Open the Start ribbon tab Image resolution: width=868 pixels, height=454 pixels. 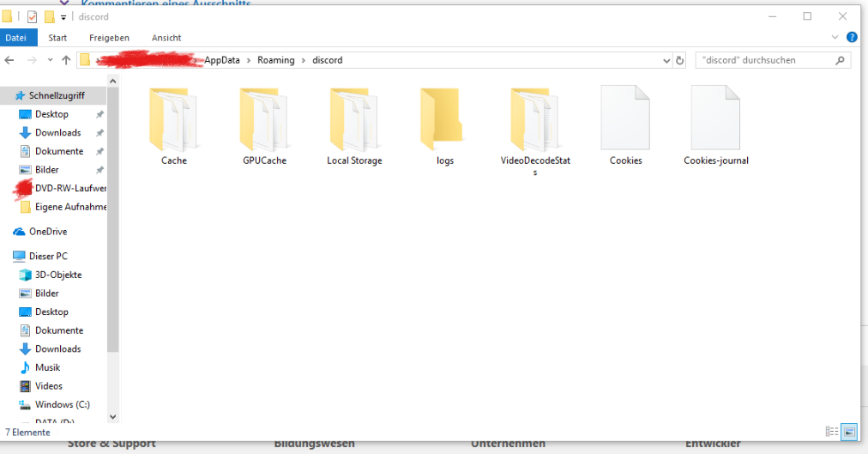57,38
